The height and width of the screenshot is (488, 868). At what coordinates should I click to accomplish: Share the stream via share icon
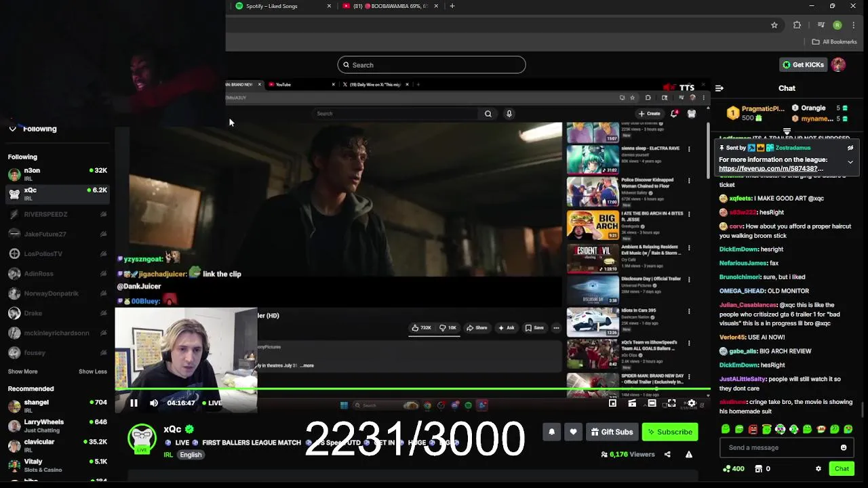[667, 454]
